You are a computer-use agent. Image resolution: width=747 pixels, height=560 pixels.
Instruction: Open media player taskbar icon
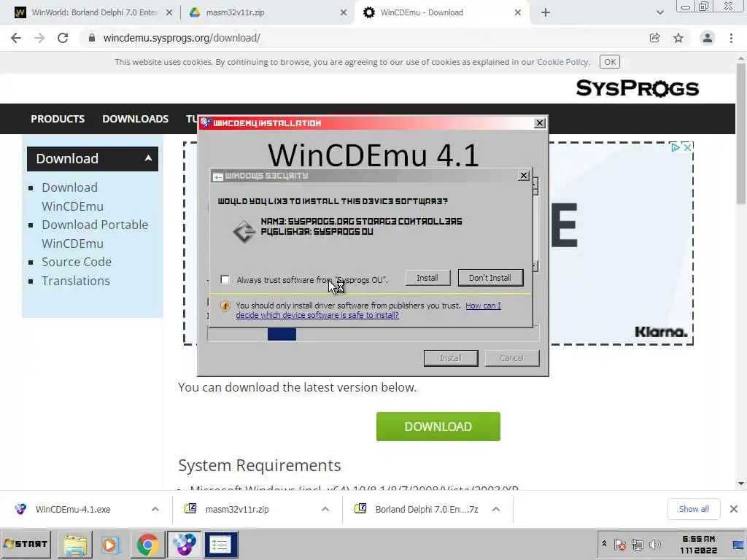[111, 544]
